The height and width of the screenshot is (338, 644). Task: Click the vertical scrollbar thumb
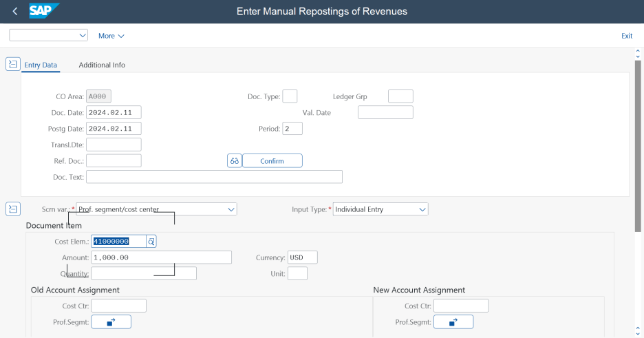coord(637,146)
